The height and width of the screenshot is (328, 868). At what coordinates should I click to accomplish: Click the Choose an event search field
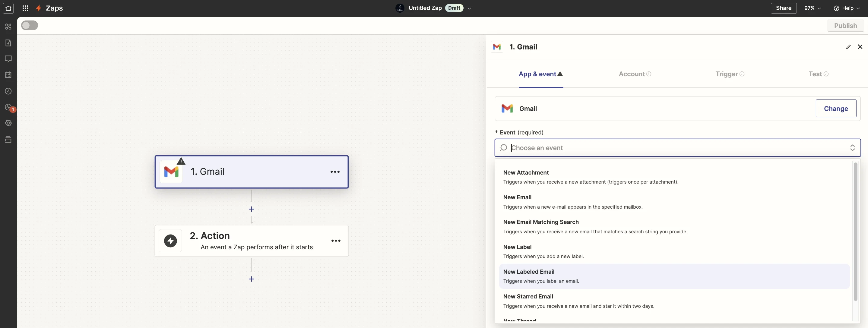[x=674, y=148]
